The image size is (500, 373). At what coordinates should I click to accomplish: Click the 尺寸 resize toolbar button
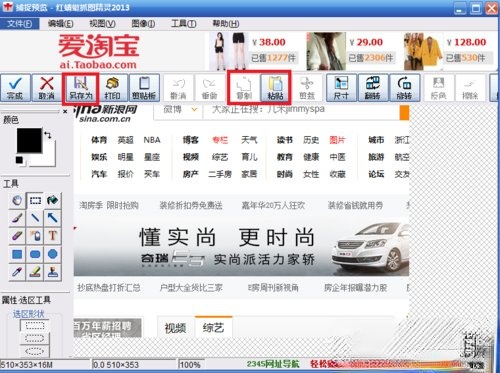click(x=341, y=88)
